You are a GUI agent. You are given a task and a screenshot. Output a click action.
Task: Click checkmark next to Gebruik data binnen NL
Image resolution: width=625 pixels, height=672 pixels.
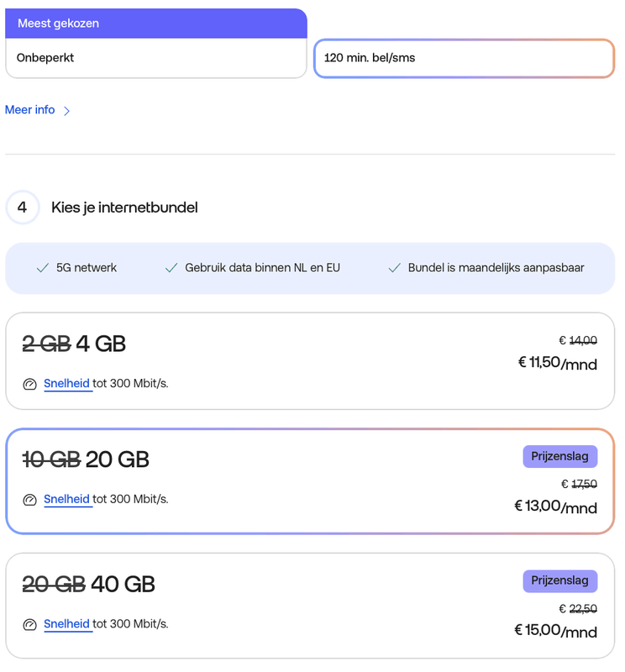171,268
